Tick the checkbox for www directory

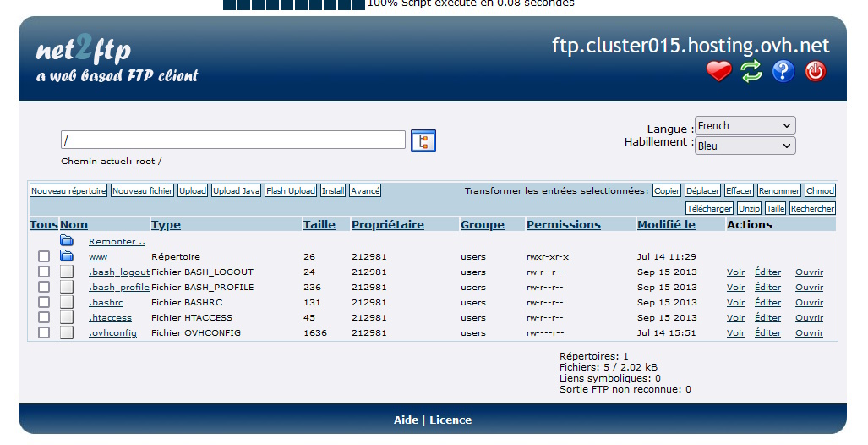coord(44,256)
